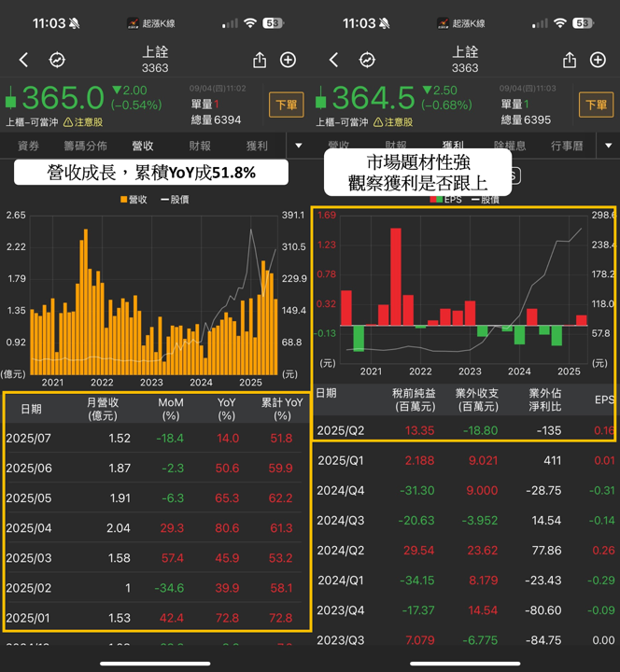Viewport: 620px width, 672px height.
Task: Select 2025/04 revenue row
Action: 155,528
